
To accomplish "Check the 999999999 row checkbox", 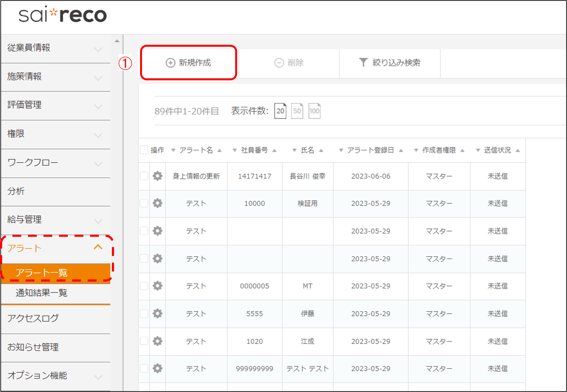I will 144,368.
